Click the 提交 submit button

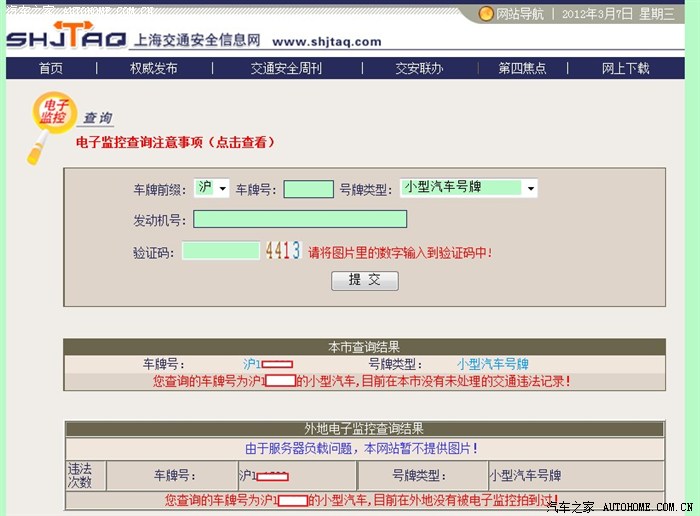pos(365,281)
